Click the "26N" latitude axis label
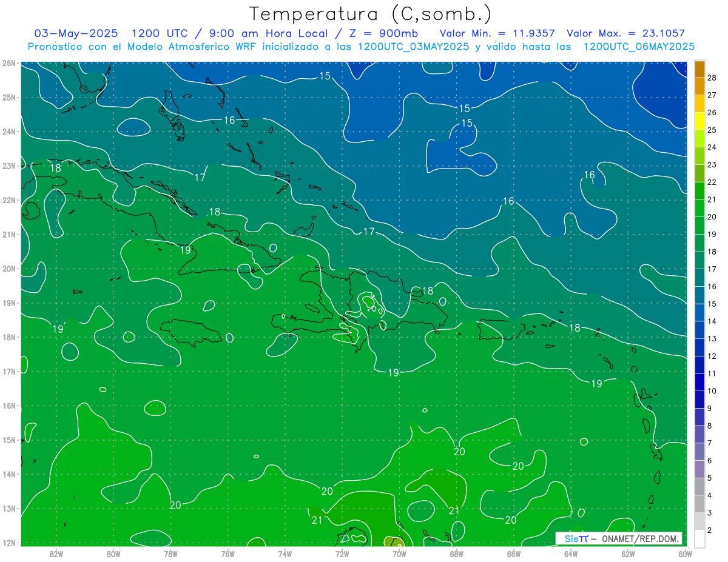 click(x=9, y=63)
